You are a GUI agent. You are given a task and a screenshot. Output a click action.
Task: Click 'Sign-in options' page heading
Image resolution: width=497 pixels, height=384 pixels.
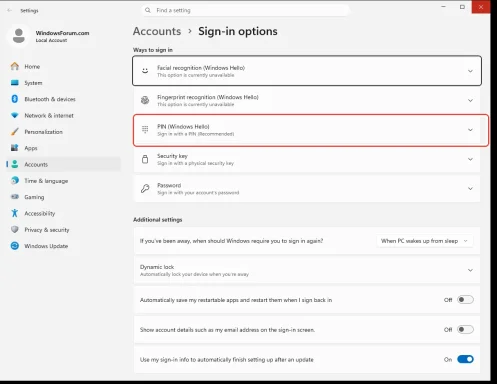coord(238,31)
